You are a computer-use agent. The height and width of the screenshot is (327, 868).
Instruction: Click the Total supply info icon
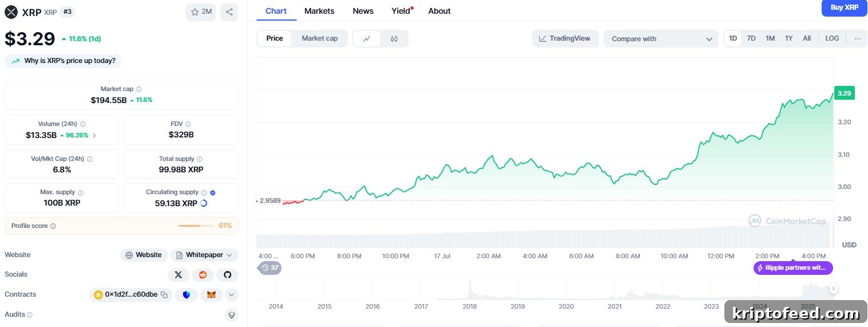pyautogui.click(x=200, y=159)
